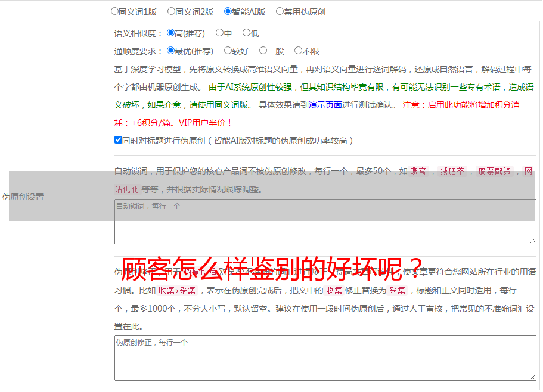Choose 最优(推荐) for 通顺度要求

[170, 51]
